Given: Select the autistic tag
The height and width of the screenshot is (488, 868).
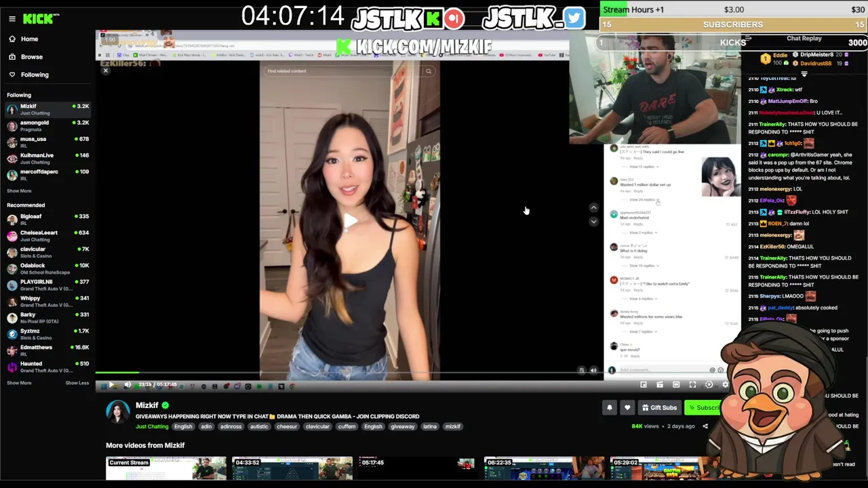Looking at the screenshot, I should tap(259, 426).
